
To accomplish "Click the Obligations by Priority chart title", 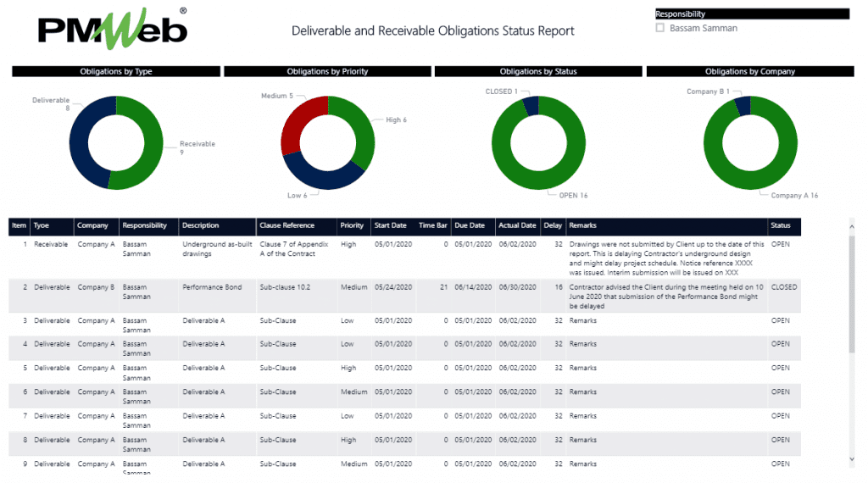I will click(x=327, y=71).
